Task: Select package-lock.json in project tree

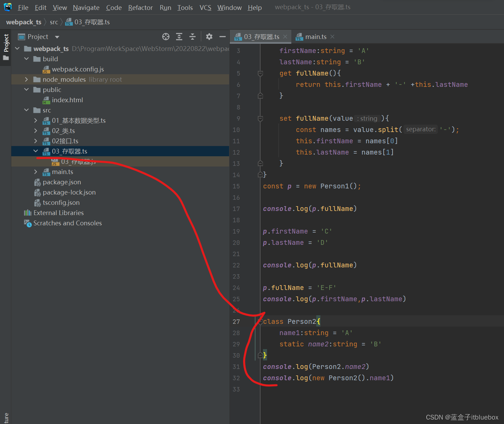Action: 69,192
